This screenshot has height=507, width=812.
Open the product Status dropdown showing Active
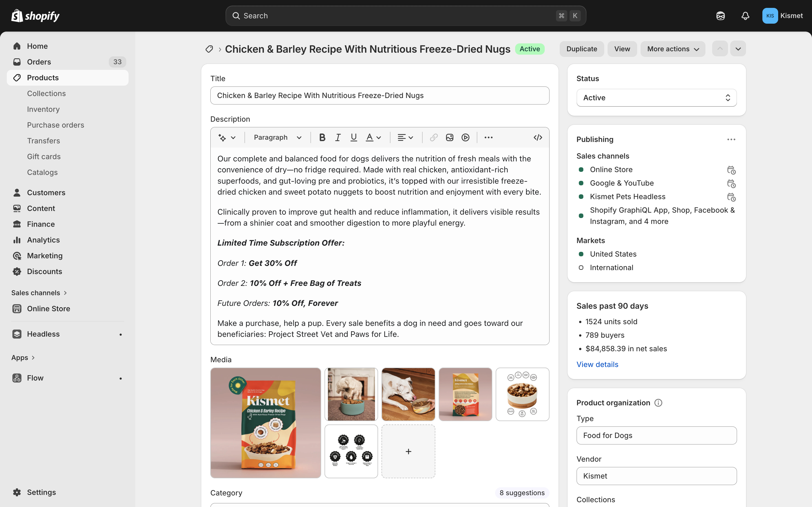pyautogui.click(x=656, y=97)
